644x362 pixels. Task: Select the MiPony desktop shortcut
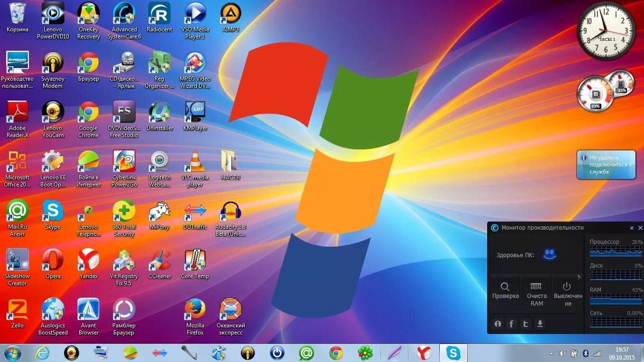click(x=159, y=215)
